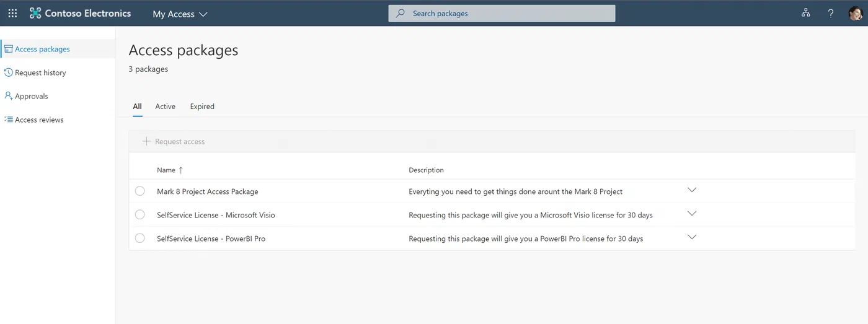
Task: Open the user profile avatar
Action: pyautogui.click(x=856, y=13)
